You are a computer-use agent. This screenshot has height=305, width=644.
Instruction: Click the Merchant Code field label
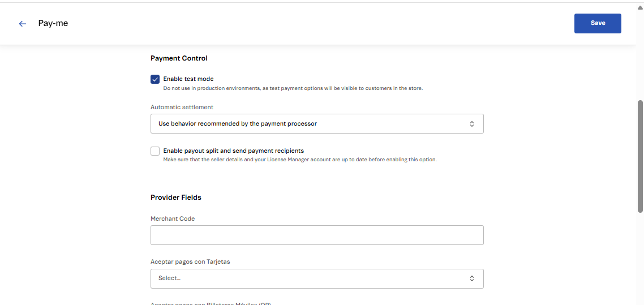(x=173, y=219)
